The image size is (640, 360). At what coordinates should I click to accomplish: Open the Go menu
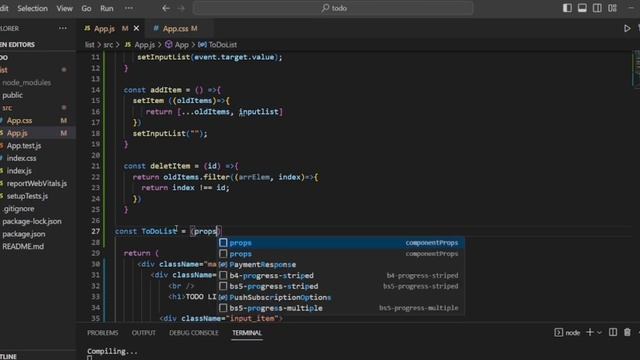click(x=86, y=8)
